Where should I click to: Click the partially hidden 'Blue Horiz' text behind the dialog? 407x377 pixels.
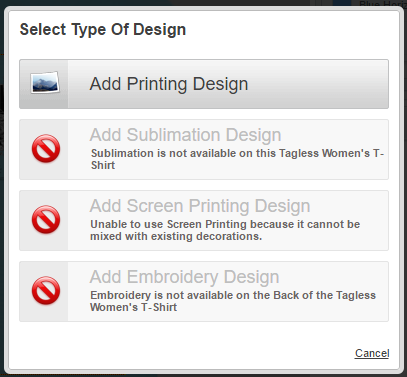click(x=382, y=4)
